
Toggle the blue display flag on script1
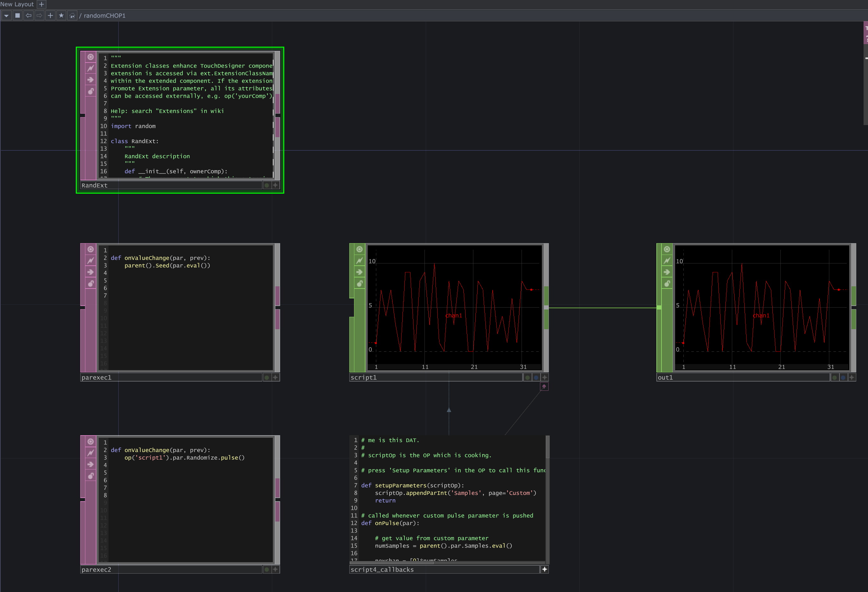coord(536,377)
